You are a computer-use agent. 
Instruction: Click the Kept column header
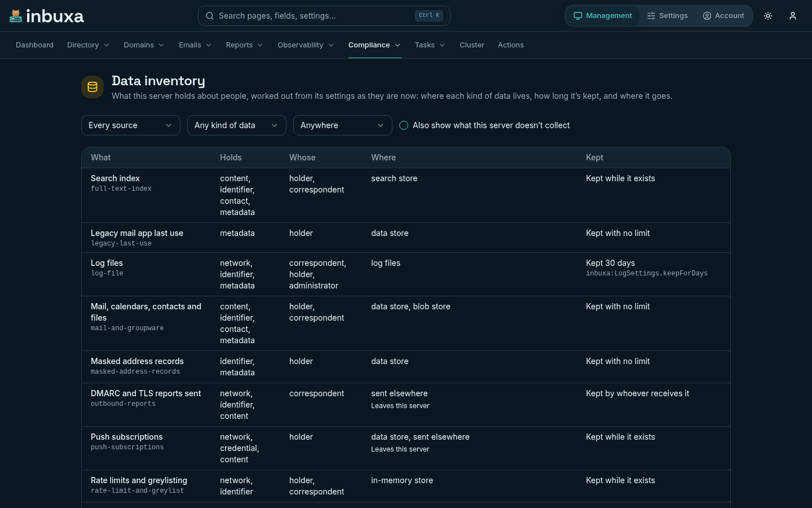pyautogui.click(x=594, y=157)
